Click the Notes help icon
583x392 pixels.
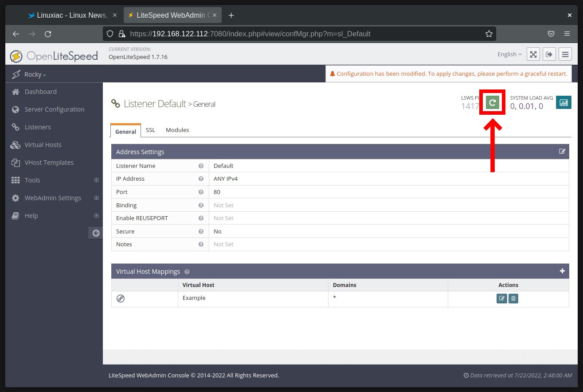click(201, 244)
